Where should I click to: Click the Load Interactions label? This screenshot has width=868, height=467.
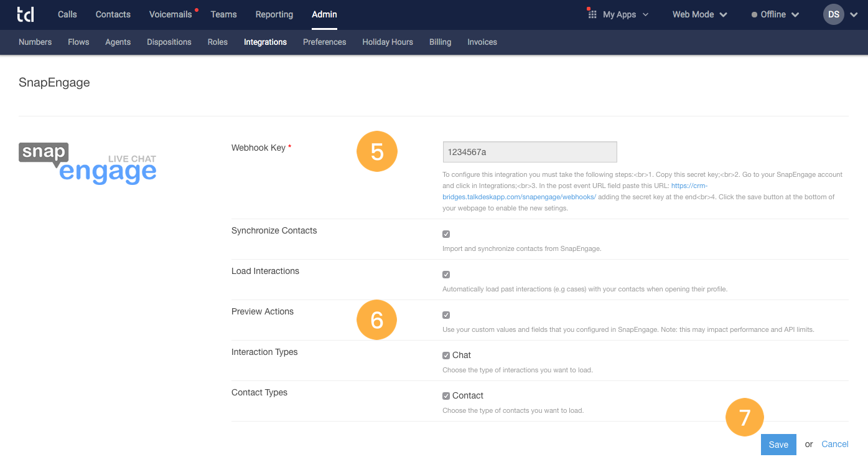click(265, 271)
